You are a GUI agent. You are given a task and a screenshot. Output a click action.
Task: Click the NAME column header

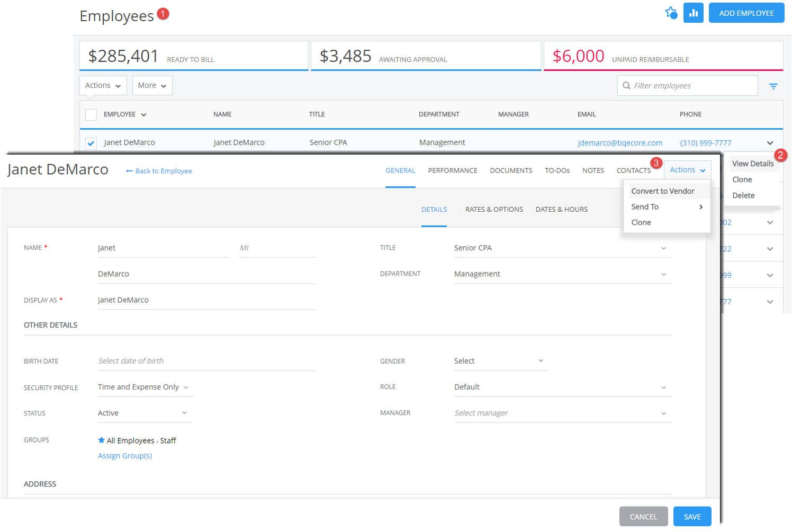222,114
